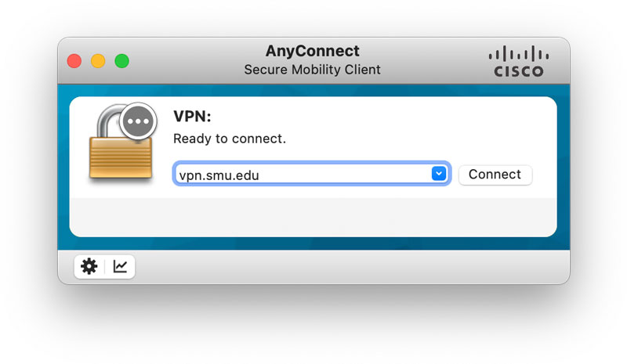Click the empty bottom toolbar area right of graph icon
This screenshot has width=627, height=364.
click(x=353, y=267)
